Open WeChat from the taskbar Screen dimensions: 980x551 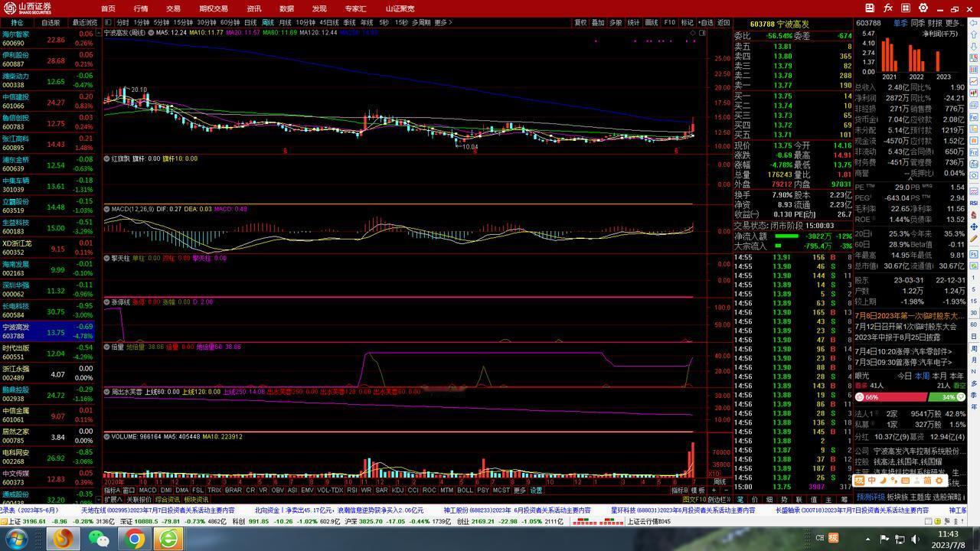99,539
